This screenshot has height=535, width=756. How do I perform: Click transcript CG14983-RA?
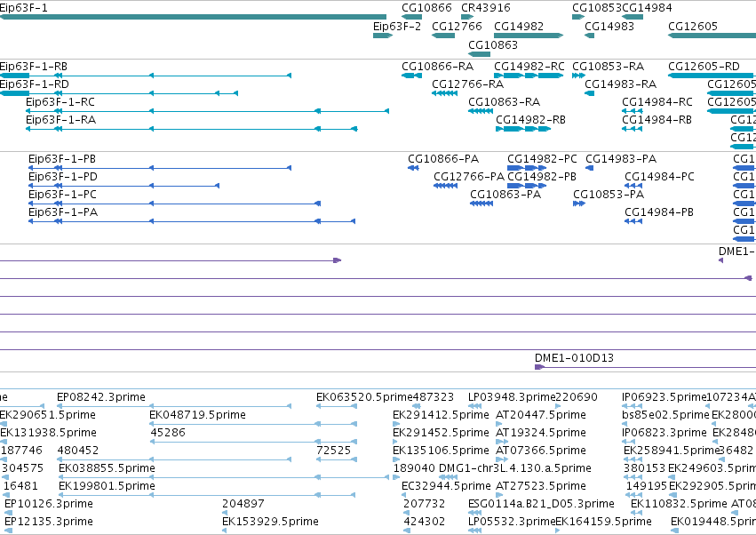tap(620, 84)
